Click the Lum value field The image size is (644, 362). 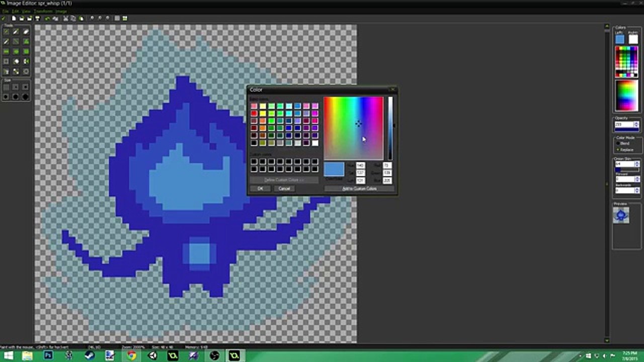[361, 180]
